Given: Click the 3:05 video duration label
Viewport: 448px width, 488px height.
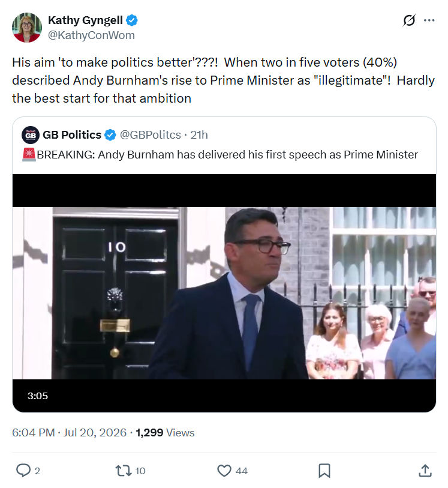Looking at the screenshot, I should (38, 396).
